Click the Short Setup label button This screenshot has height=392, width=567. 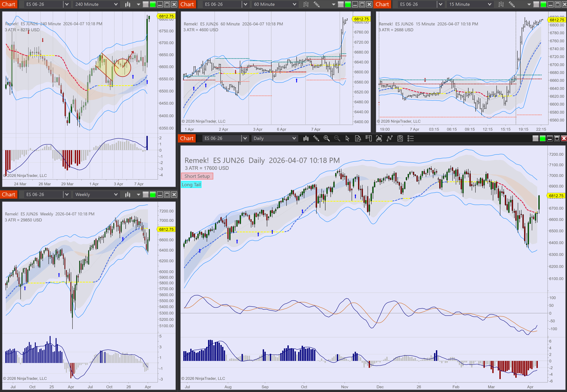point(197,176)
